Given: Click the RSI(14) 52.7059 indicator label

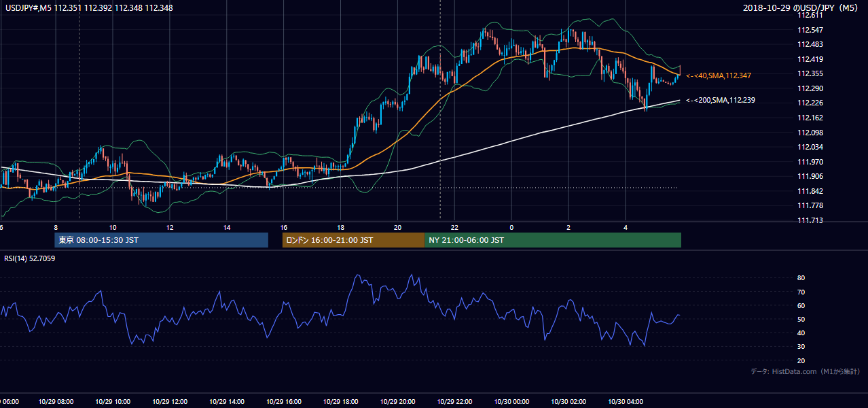Looking at the screenshot, I should pos(30,258).
